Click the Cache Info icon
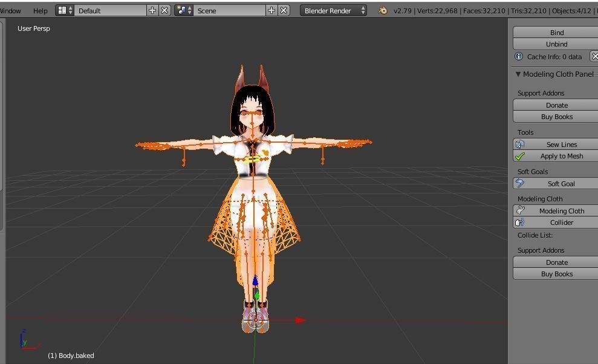Viewport: 598px width, 364px height. tap(519, 56)
